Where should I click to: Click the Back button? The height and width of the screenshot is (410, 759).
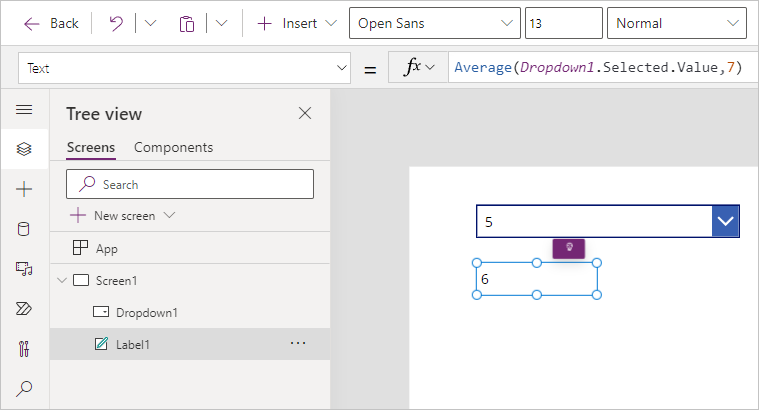tap(51, 23)
